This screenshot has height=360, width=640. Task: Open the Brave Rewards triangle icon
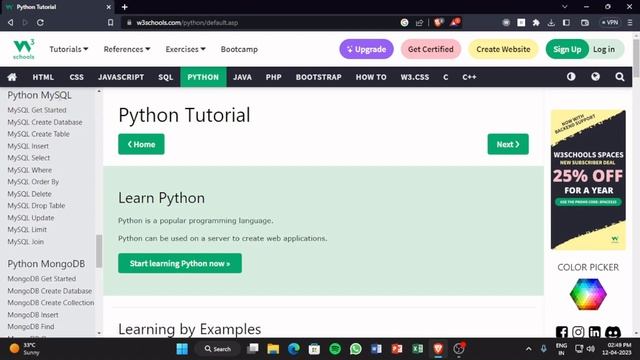click(x=455, y=22)
